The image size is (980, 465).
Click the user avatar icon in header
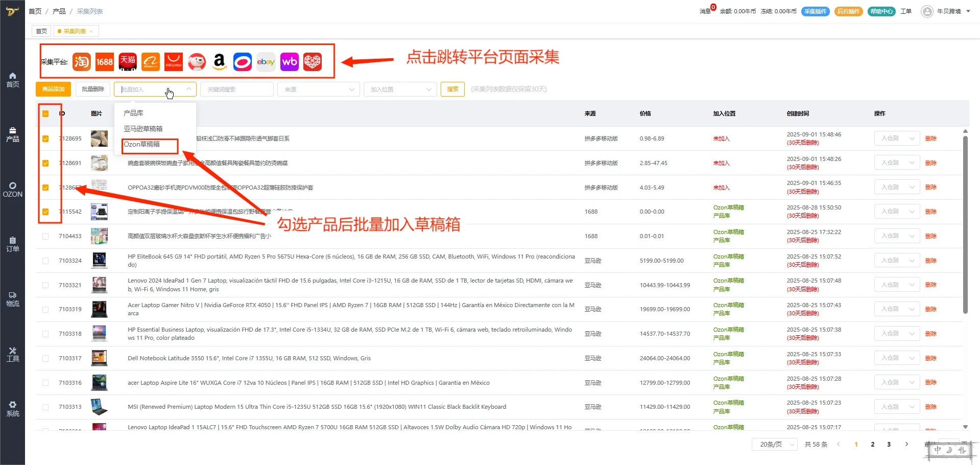point(927,11)
